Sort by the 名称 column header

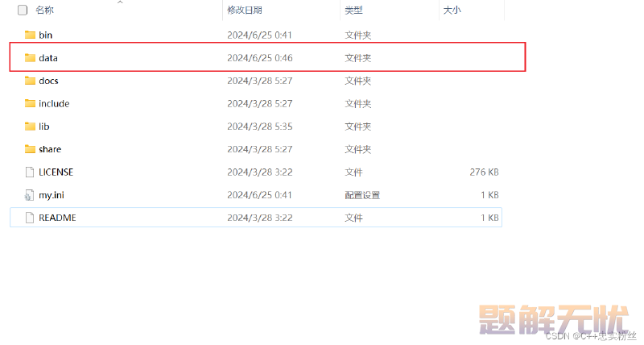44,10
